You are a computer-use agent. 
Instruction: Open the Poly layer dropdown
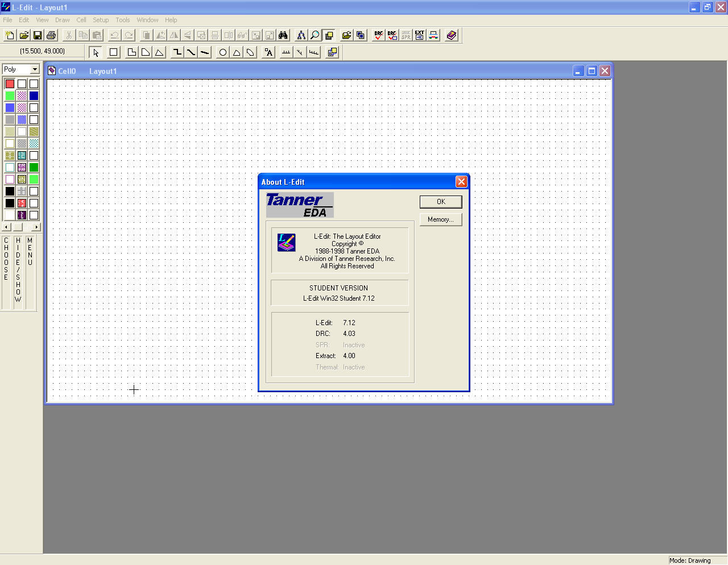35,69
